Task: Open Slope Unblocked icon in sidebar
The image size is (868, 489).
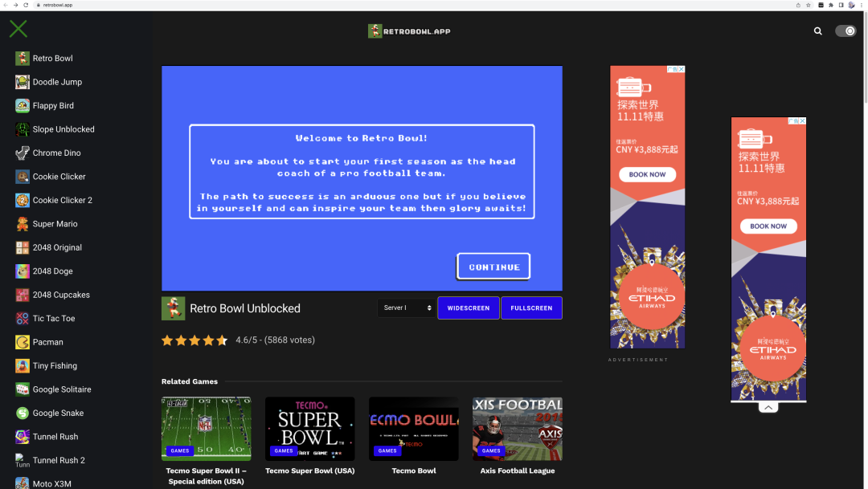Action: click(x=23, y=129)
